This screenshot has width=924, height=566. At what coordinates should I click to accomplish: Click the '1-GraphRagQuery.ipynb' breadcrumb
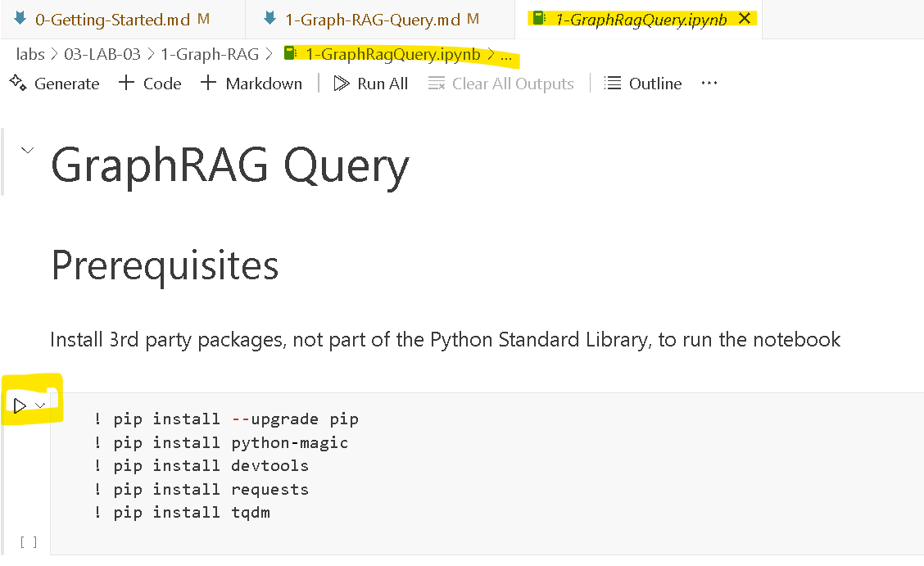[393, 54]
